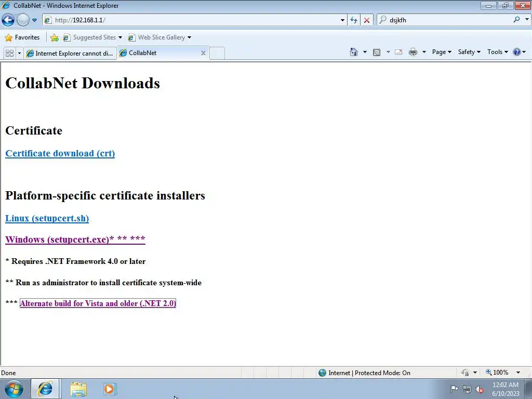Click the Add to Favorites Bar icon

54,37
